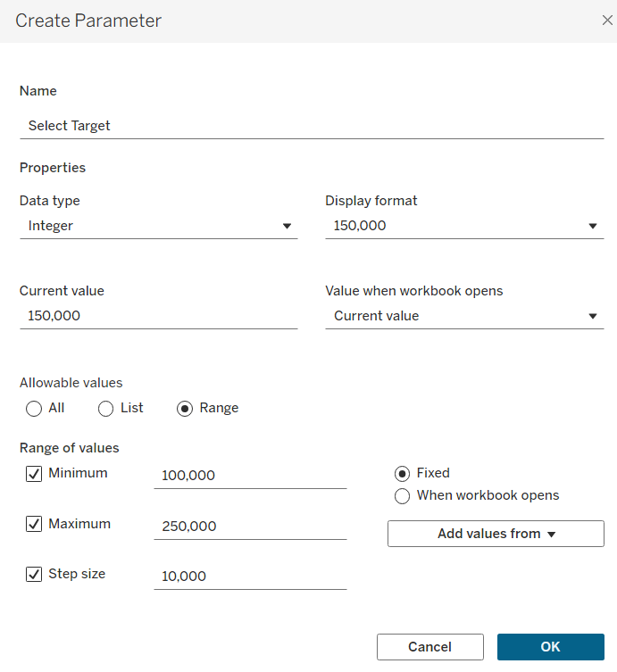Open the Data type dropdown
The image size is (617, 672).
point(158,226)
